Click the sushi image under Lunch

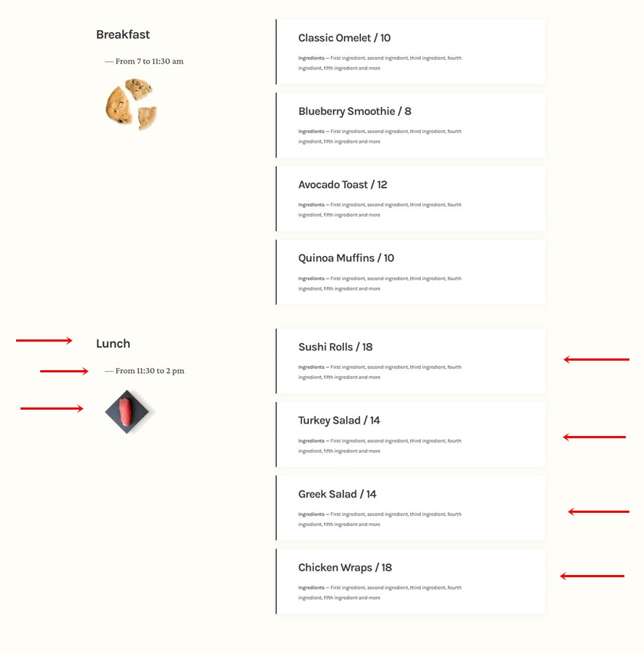[127, 412]
